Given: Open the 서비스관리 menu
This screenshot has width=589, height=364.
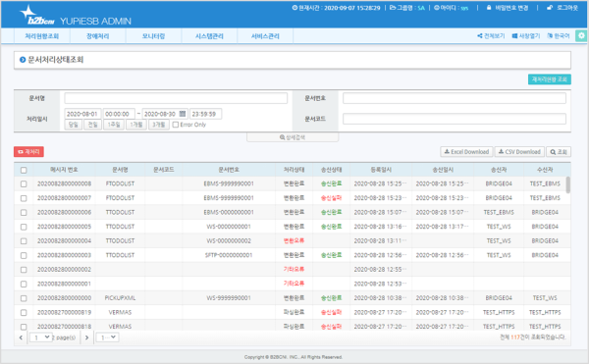Looking at the screenshot, I should click(x=265, y=36).
